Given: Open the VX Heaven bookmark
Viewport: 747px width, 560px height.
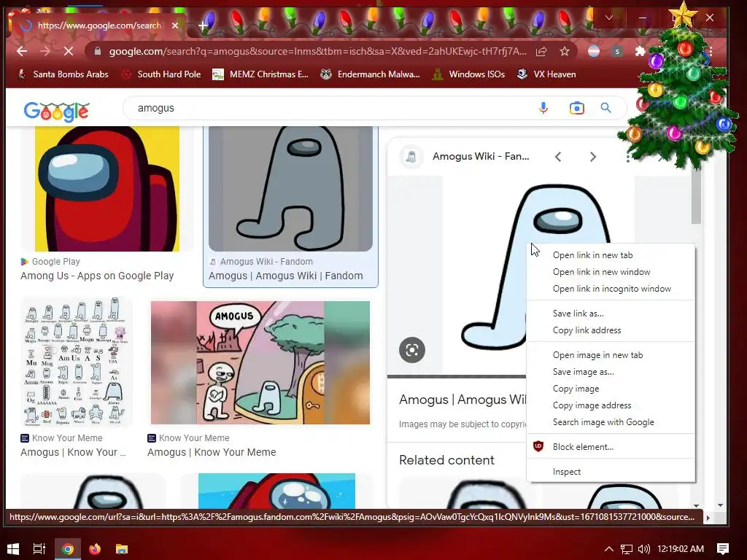Looking at the screenshot, I should (x=547, y=74).
